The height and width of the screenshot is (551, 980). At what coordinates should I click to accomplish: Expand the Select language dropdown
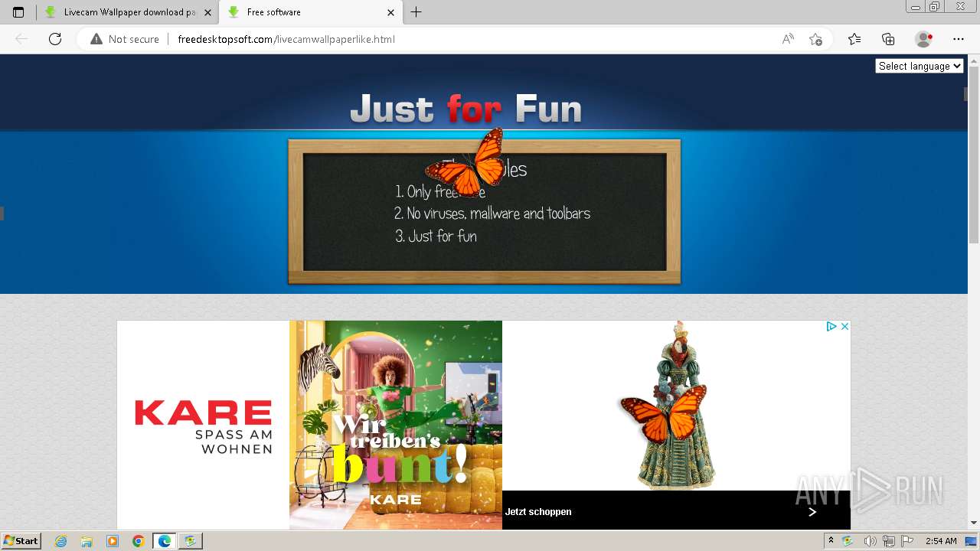click(919, 67)
